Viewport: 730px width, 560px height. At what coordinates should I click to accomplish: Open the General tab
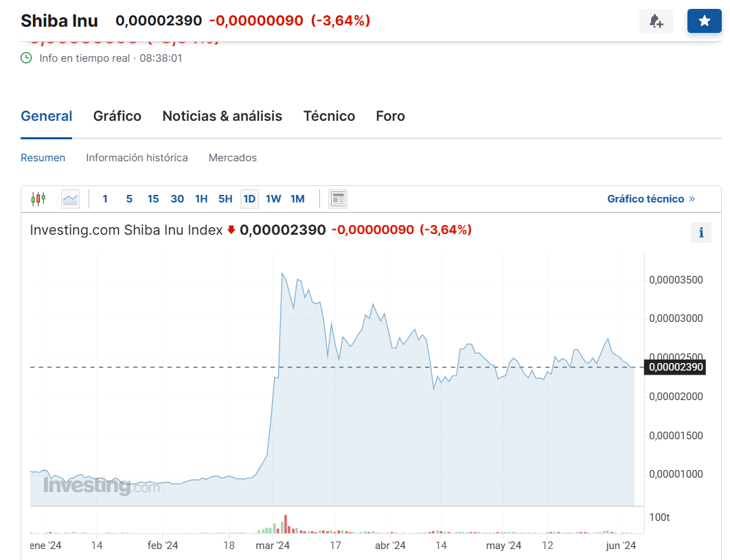(x=47, y=116)
